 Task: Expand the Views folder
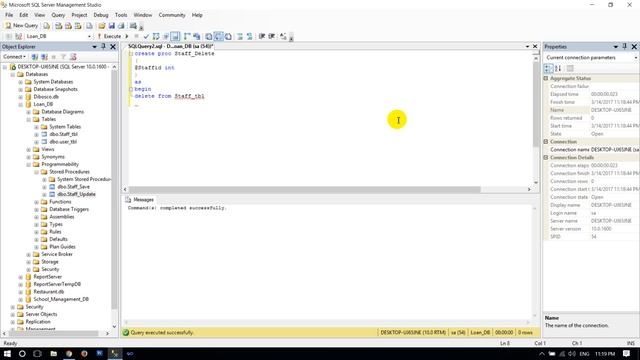tap(29, 149)
